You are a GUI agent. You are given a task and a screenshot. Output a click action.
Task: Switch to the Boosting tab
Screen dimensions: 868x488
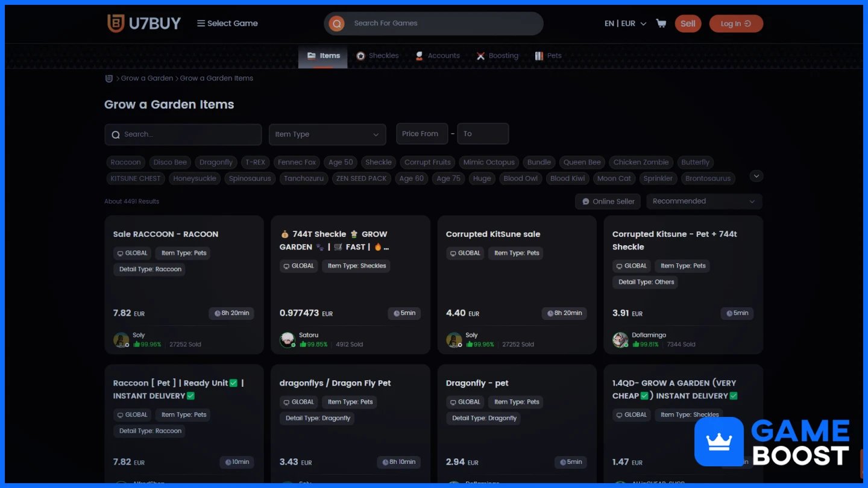pyautogui.click(x=497, y=55)
